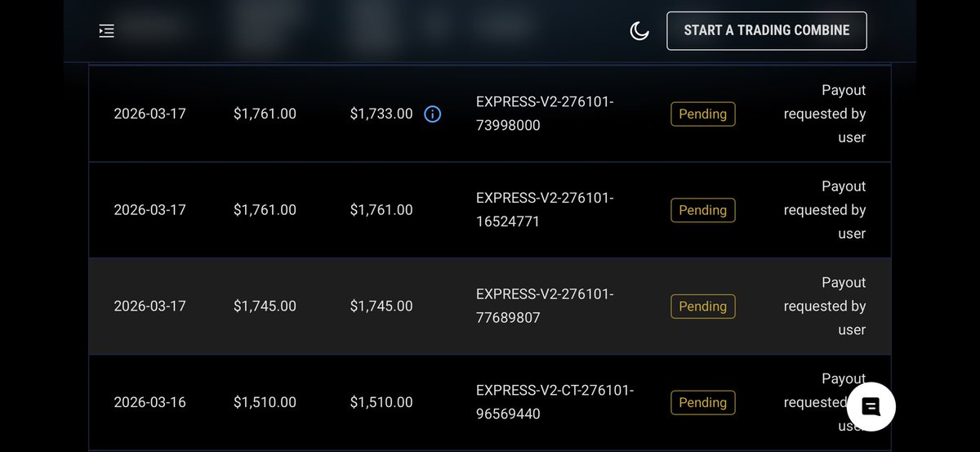Click the $1,510.00 requested amount in first column
This screenshot has width=980, height=452.
265,402
